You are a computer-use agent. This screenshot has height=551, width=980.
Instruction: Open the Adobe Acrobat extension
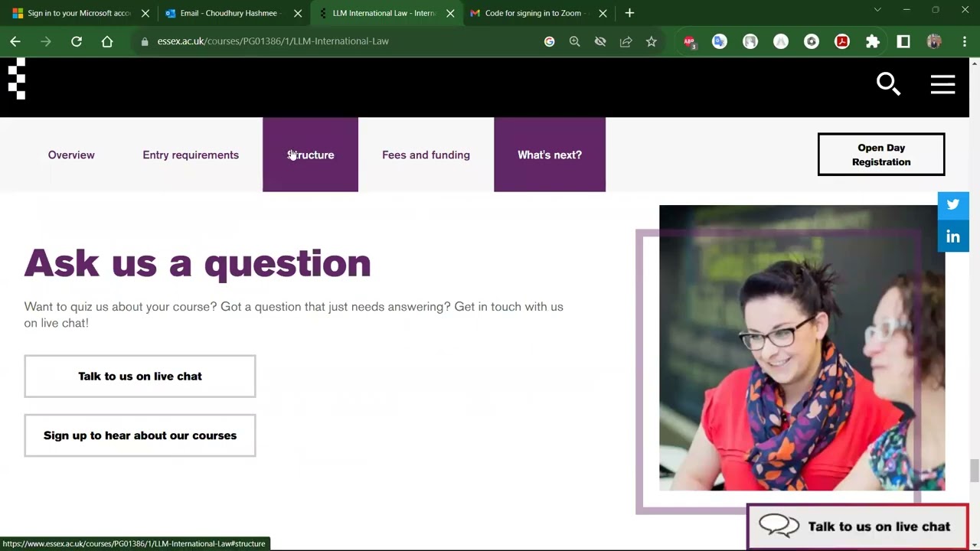(841, 42)
